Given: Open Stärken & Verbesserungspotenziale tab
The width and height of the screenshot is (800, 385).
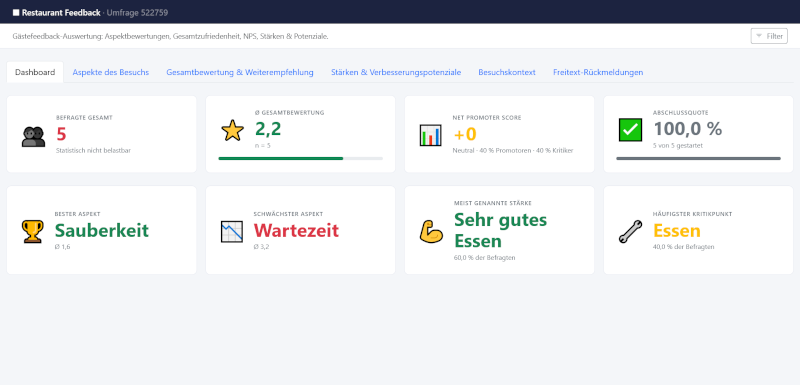Looking at the screenshot, I should [x=396, y=72].
